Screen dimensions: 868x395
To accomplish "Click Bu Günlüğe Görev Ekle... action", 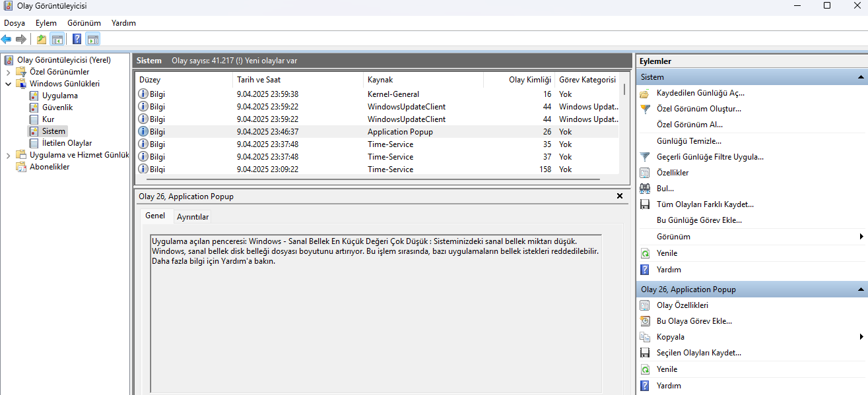I will pyautogui.click(x=699, y=220).
